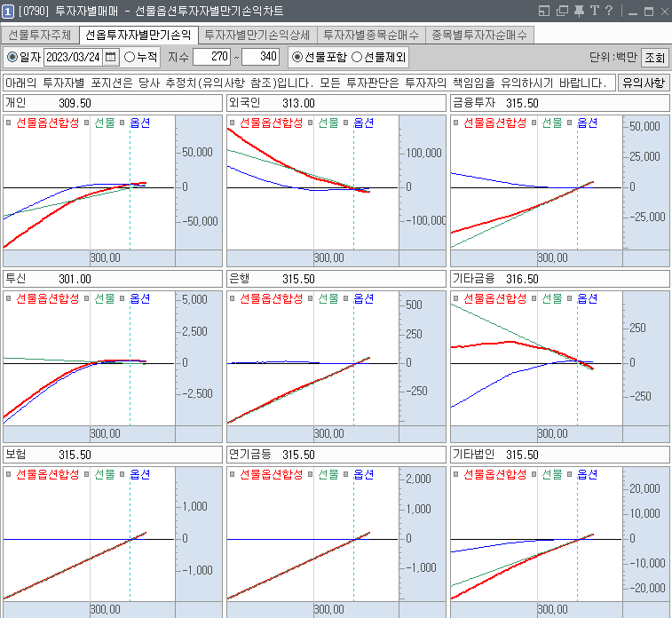
Task: Click the 유의사항 notice button
Action: pos(643,83)
